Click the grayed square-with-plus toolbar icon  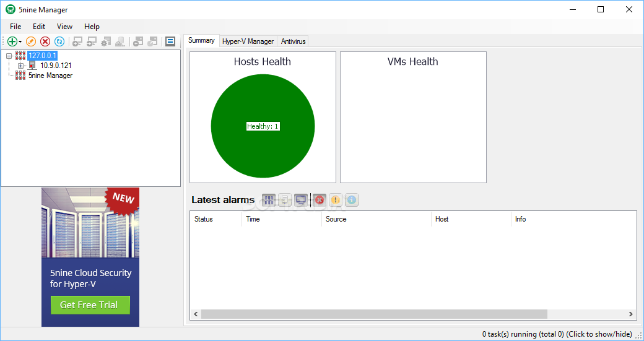coord(138,41)
